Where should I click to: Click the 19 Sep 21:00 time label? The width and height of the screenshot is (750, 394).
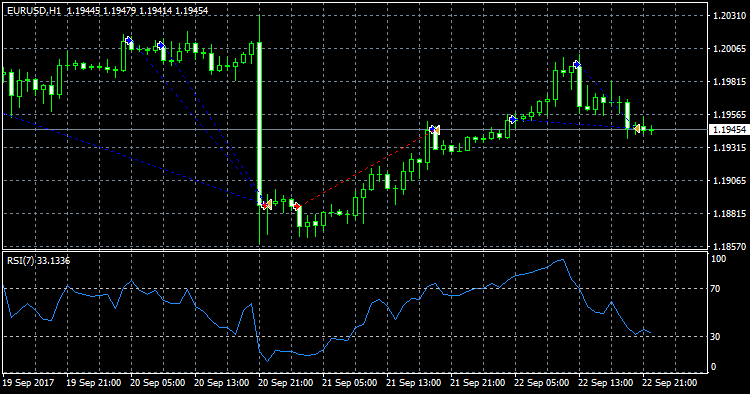click(x=93, y=383)
